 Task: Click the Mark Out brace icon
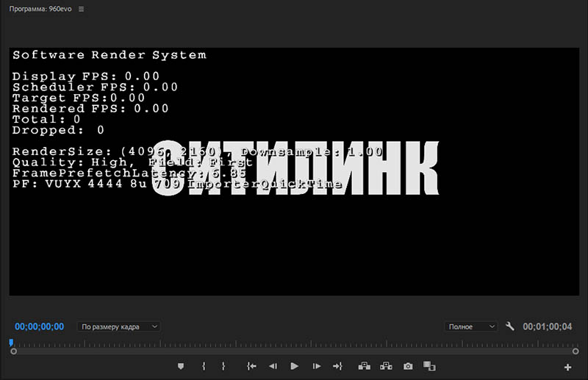tap(223, 366)
